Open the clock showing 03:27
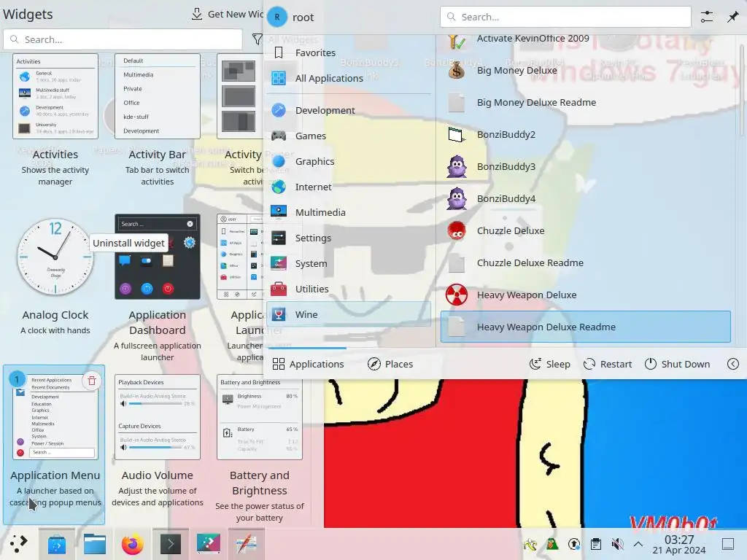The height and width of the screenshot is (560, 747). tap(679, 544)
